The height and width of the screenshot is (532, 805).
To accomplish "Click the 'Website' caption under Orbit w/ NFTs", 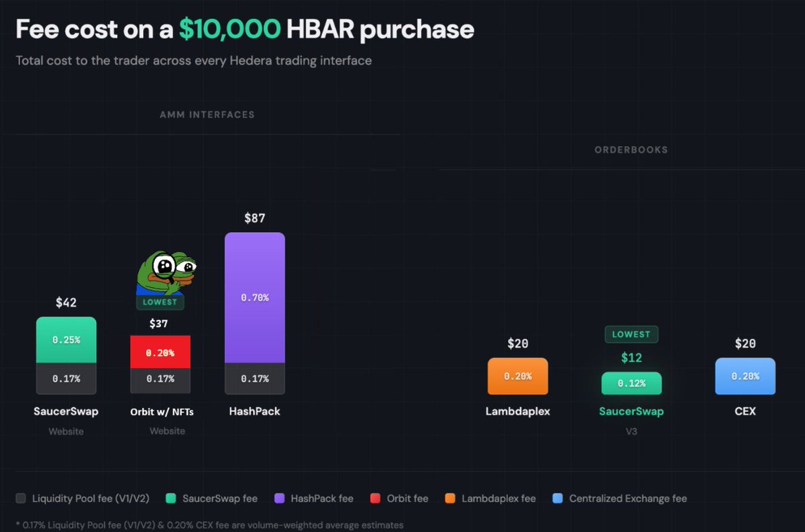I will 167,431.
